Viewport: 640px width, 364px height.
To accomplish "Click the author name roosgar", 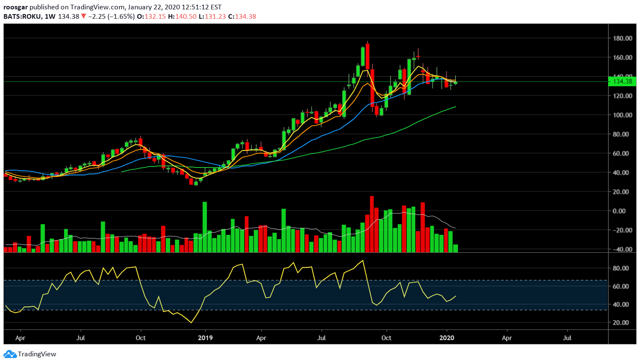I will pos(15,7).
